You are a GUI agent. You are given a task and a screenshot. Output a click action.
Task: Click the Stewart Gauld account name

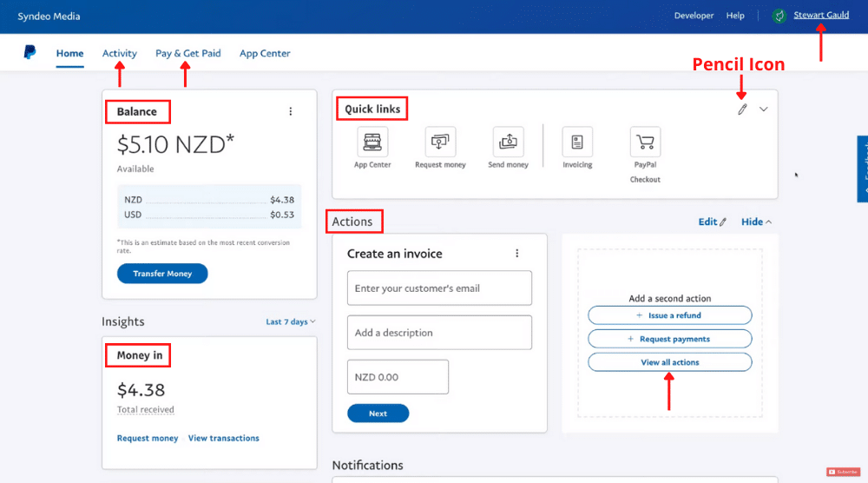[x=821, y=15]
